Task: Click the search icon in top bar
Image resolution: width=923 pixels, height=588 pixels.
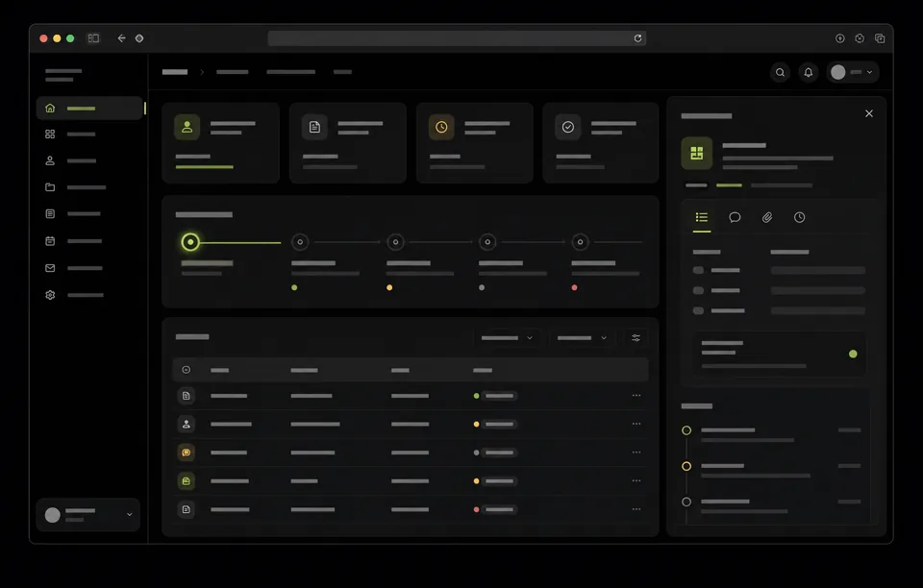Action: (780, 72)
